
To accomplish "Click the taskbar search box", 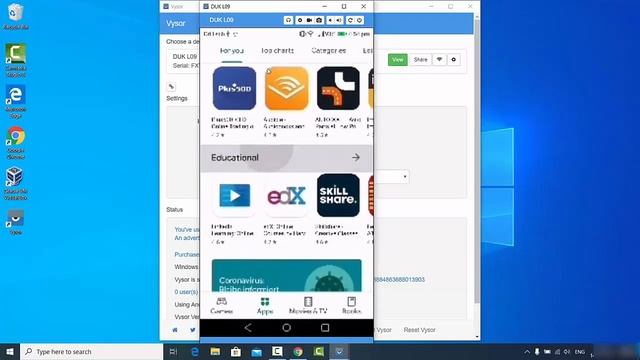I will [x=91, y=352].
